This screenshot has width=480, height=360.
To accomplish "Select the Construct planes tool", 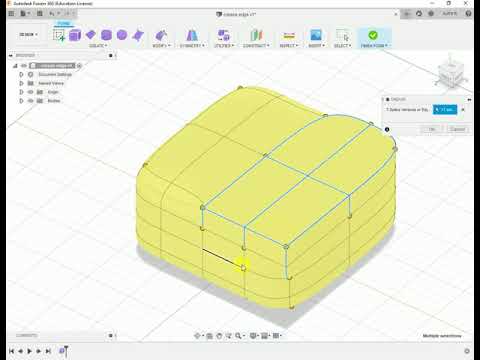I will pyautogui.click(x=256, y=35).
